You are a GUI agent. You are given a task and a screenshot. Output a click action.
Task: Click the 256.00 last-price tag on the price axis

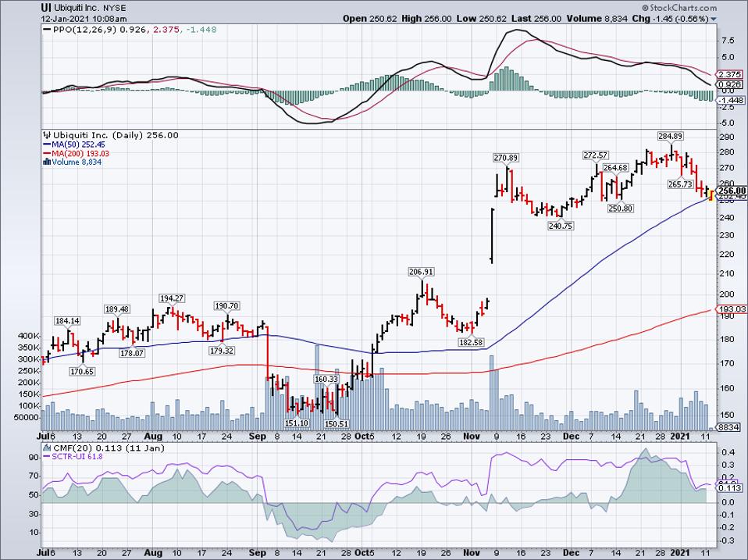click(x=732, y=191)
